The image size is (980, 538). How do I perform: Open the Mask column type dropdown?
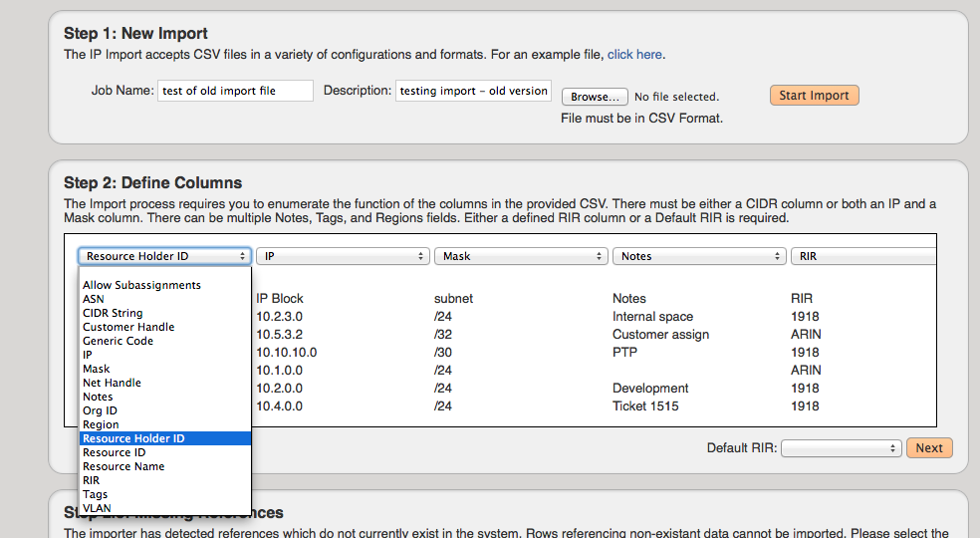(521, 256)
